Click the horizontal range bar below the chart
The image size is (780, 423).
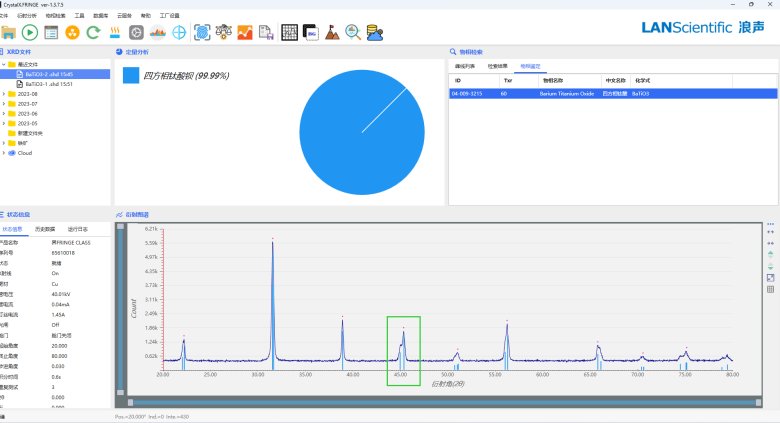[x=440, y=402]
